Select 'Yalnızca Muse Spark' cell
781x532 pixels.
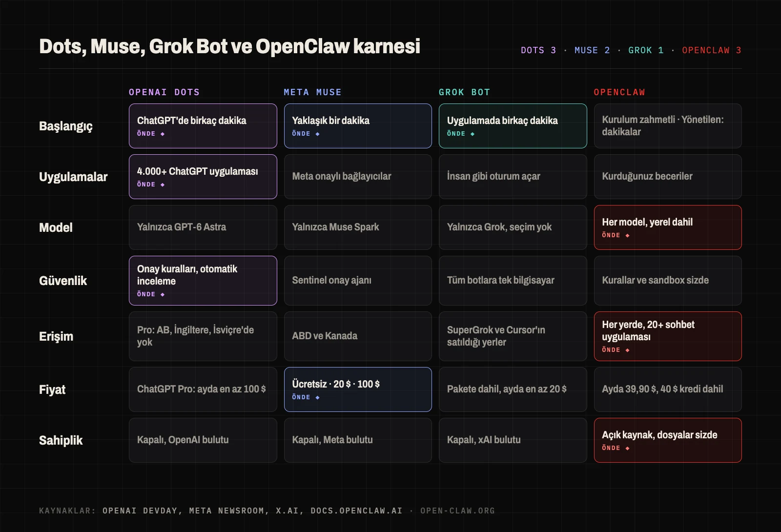click(x=358, y=227)
